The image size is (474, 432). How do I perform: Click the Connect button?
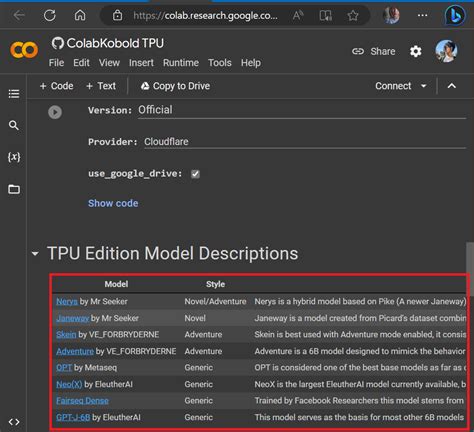coord(393,86)
